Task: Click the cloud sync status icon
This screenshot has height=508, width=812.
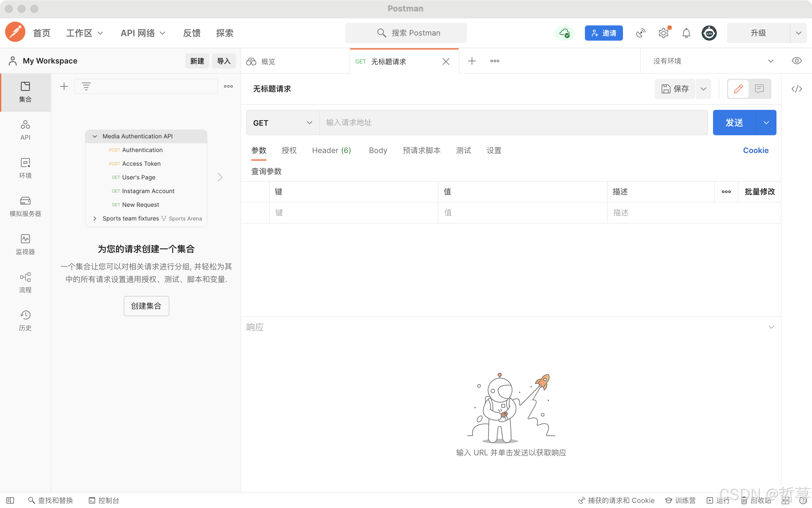Action: point(564,33)
